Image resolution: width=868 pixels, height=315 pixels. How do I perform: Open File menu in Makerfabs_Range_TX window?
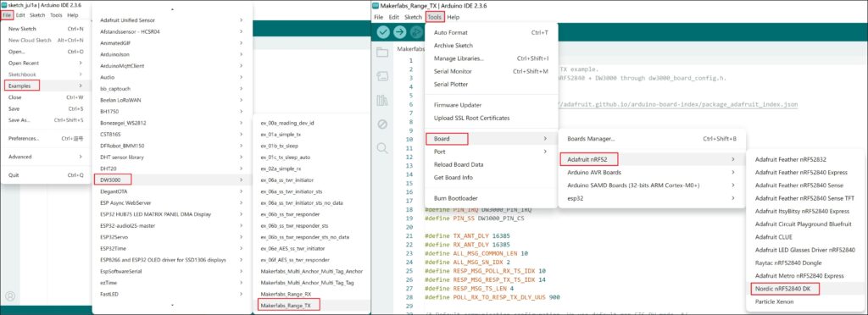coord(378,17)
